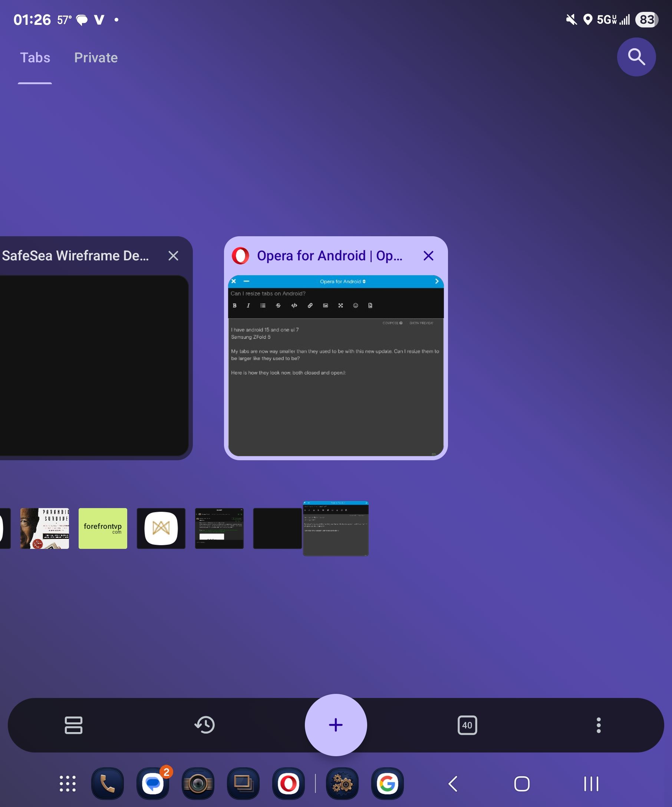
Task: Select the highlighted Opera forum mini thumbnail
Action: pos(336,528)
